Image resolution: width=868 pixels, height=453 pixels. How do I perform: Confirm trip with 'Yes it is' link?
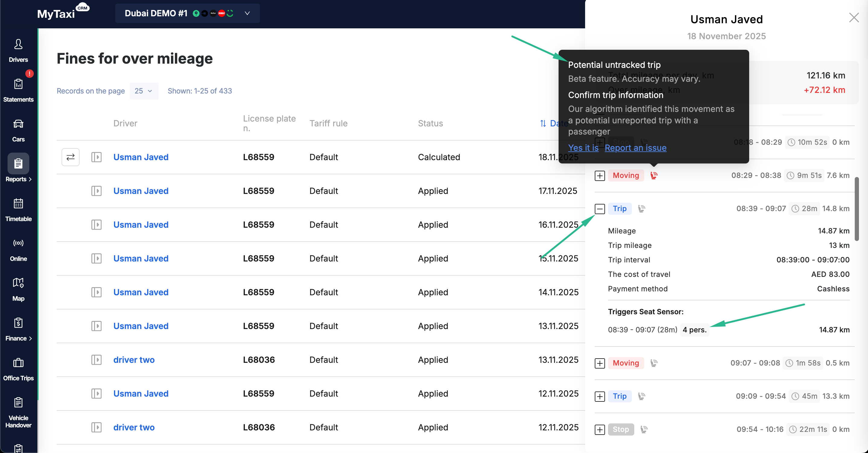[x=583, y=148]
